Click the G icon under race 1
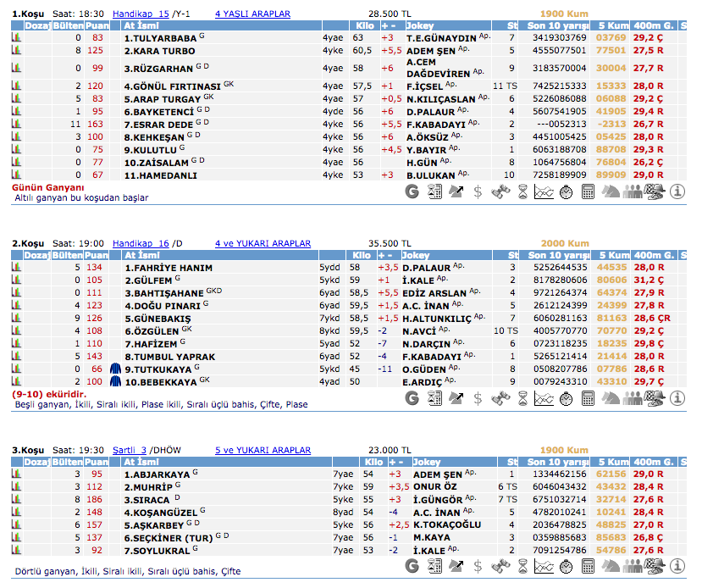 (412, 191)
